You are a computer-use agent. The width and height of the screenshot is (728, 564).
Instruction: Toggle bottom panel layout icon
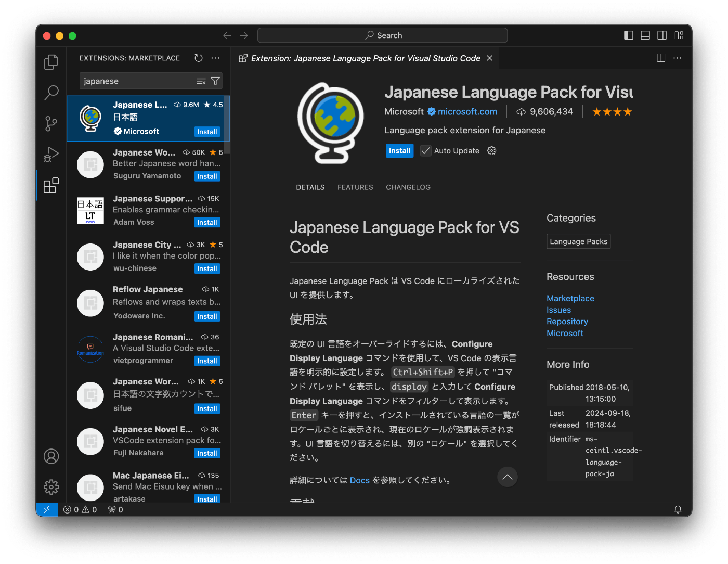tap(645, 35)
